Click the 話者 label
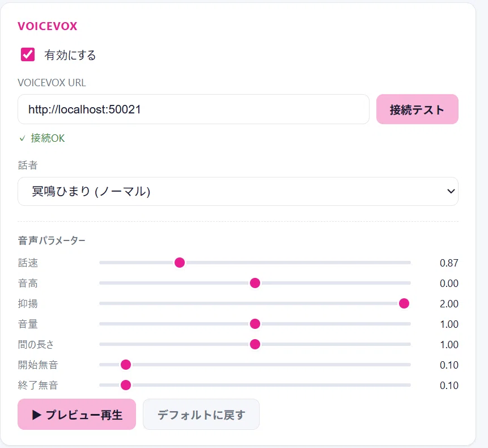 pyautogui.click(x=28, y=165)
